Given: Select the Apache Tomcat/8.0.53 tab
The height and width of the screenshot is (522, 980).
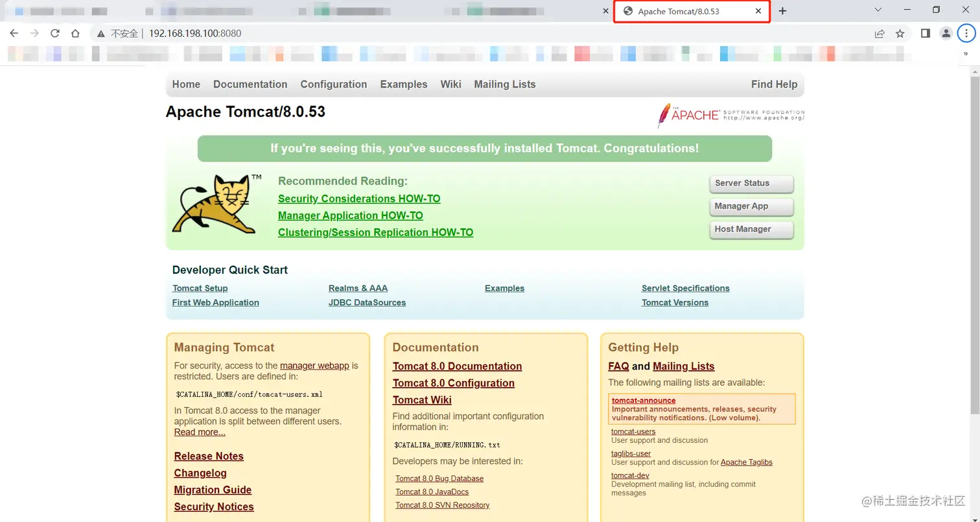Looking at the screenshot, I should point(692,12).
